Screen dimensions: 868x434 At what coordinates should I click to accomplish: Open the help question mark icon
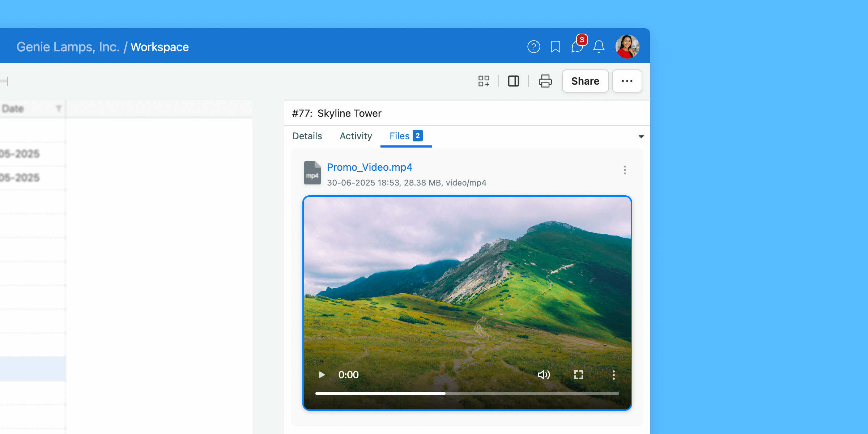pos(533,47)
